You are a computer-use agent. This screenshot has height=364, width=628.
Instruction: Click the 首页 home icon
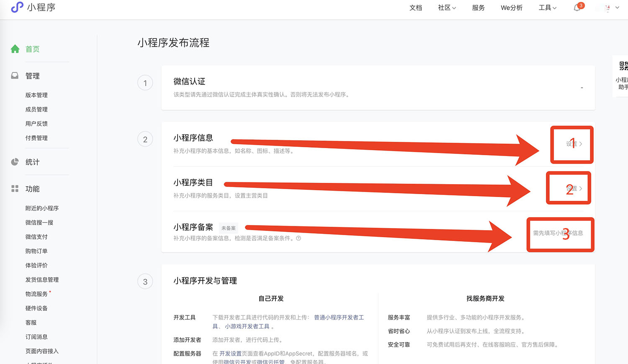(15, 49)
